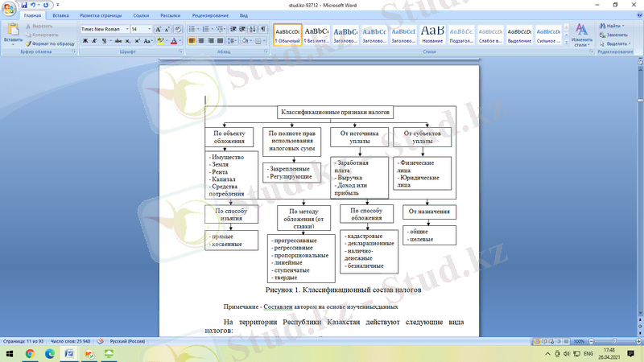Screen dimensions: 644x362
Task: Apply yellow text highlight color
Action: click(x=160, y=41)
